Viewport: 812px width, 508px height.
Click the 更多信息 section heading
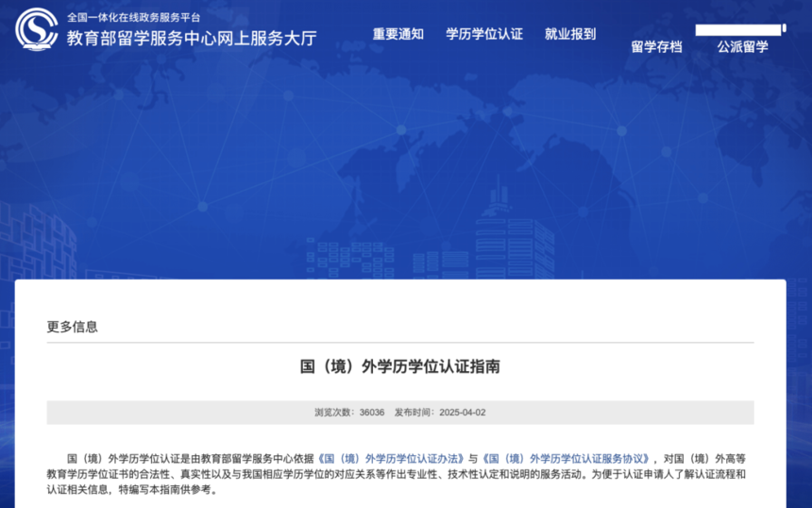(x=72, y=327)
